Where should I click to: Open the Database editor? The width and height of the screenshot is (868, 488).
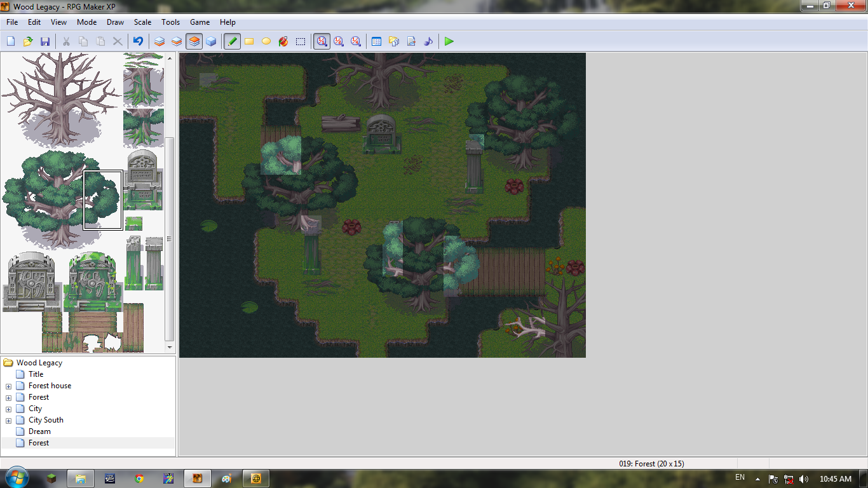point(376,41)
